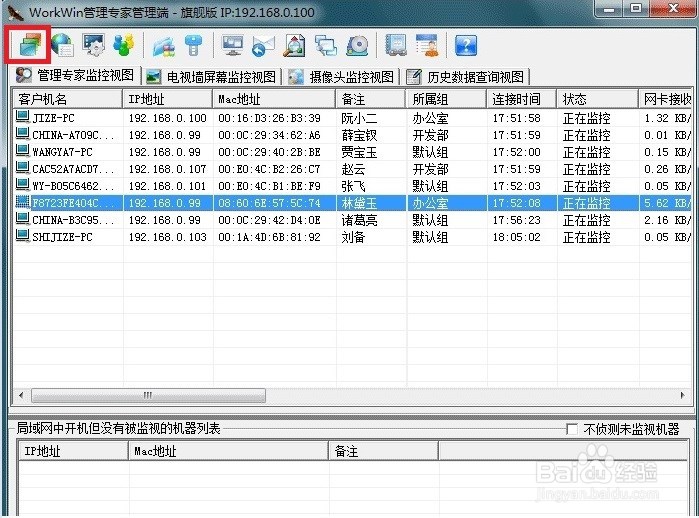The height and width of the screenshot is (518, 699).
Task: Maximize the WorkWin window
Action: pyautogui.click(x=636, y=8)
